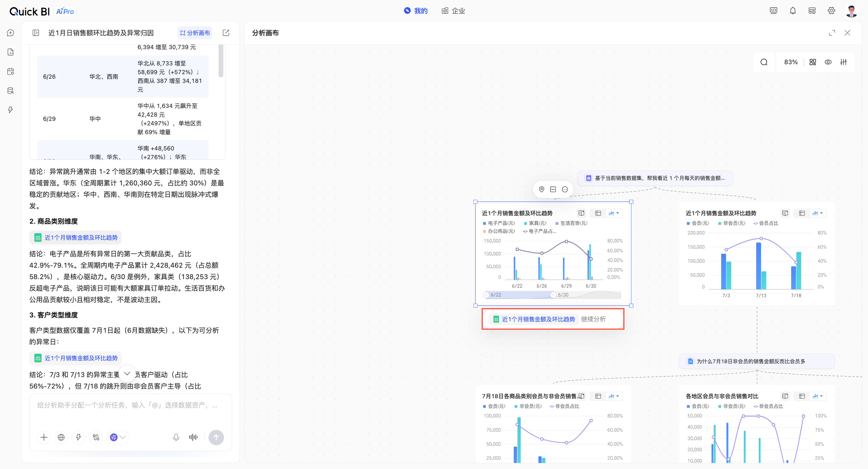Open the canvas sliders settings icon
The image size is (868, 469).
[843, 62]
